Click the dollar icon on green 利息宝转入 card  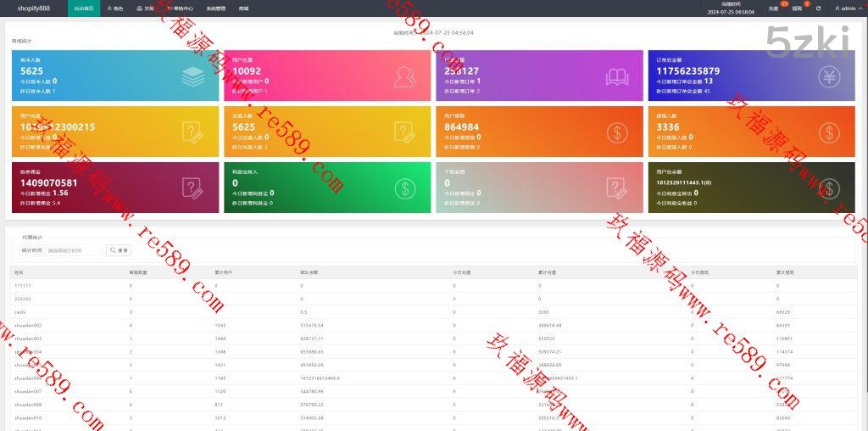pyautogui.click(x=405, y=188)
